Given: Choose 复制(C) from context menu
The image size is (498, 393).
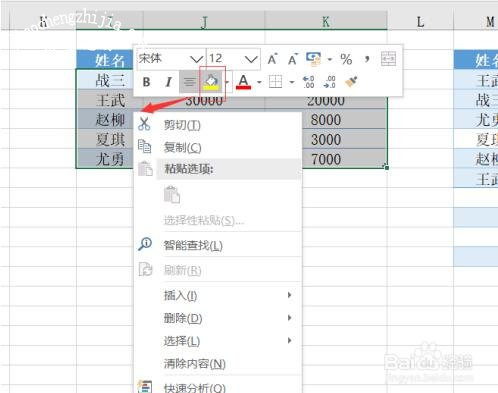Looking at the screenshot, I should pos(182,147).
